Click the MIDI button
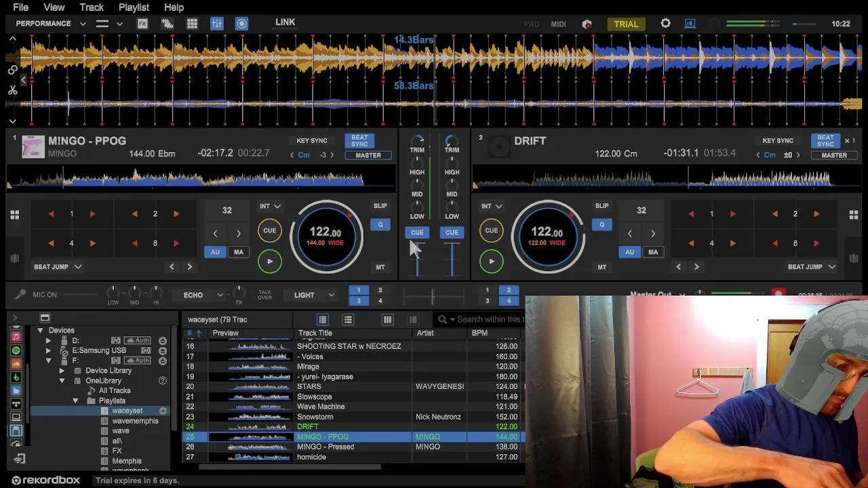Screen dimensions: 868x488 coord(558,24)
